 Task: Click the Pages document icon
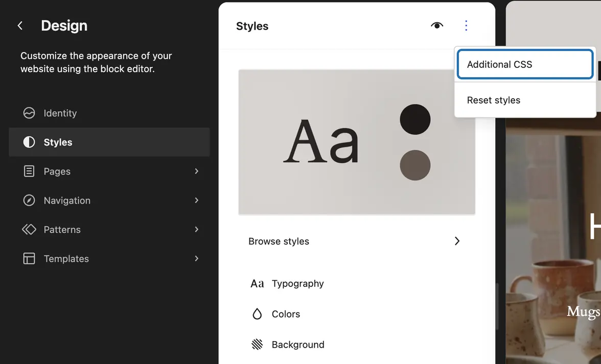tap(29, 171)
